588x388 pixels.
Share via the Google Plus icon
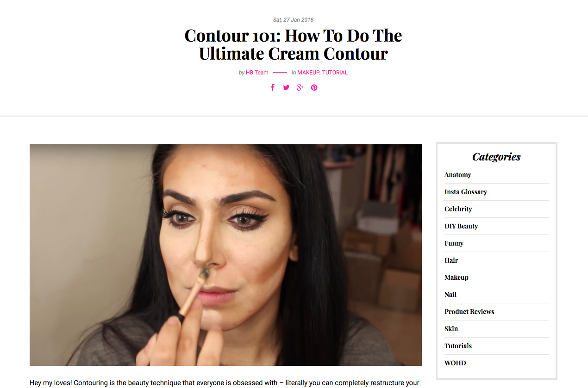pos(300,87)
